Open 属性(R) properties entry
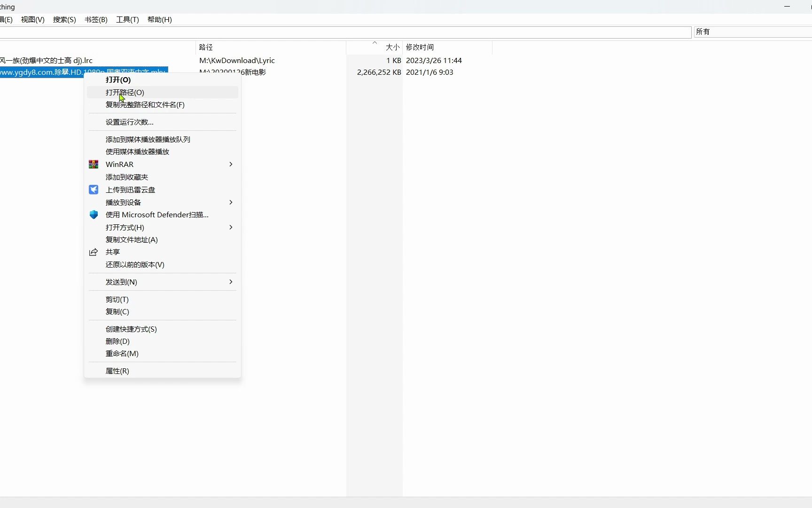 pyautogui.click(x=163, y=371)
